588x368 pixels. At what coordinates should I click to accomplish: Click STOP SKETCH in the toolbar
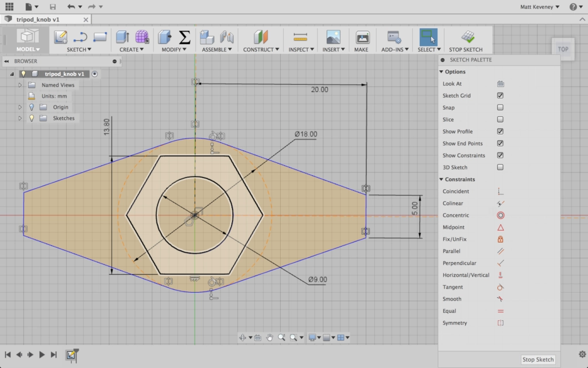tap(466, 41)
